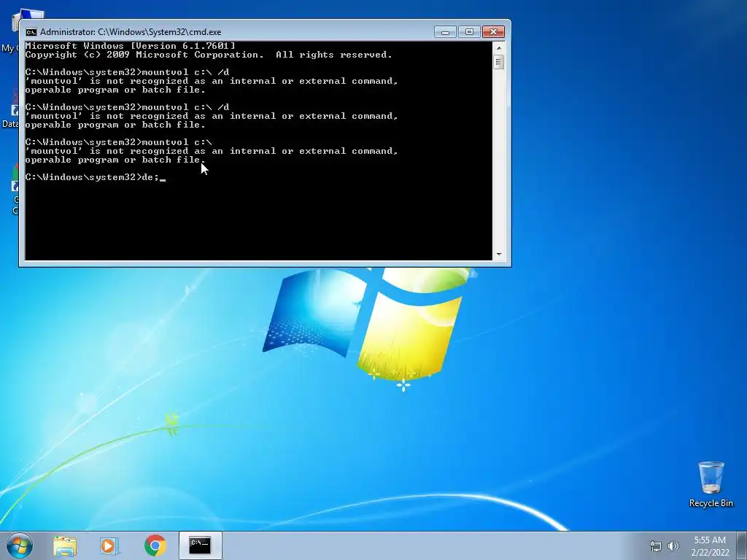Open the clock showing 5:55 AM
747x560 pixels.
pos(710,546)
